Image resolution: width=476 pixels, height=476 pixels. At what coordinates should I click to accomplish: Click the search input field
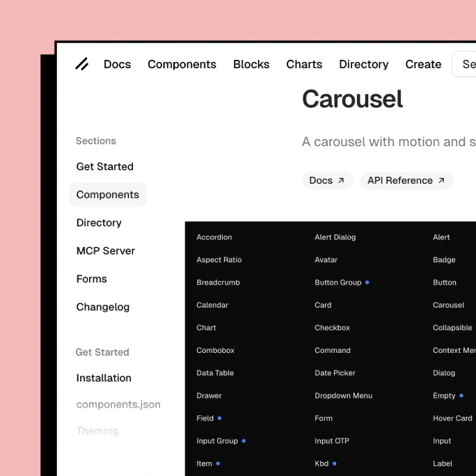[465, 64]
